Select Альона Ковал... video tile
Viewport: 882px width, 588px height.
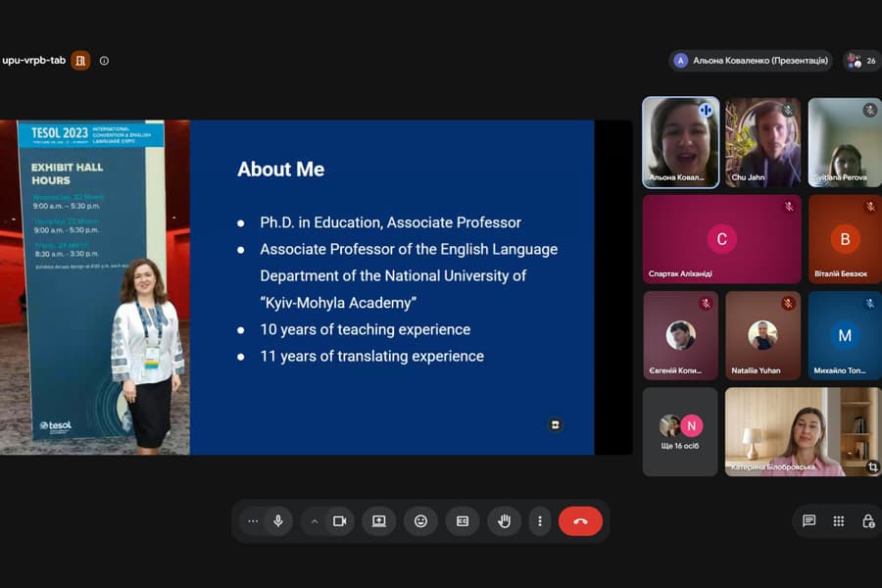tap(681, 142)
